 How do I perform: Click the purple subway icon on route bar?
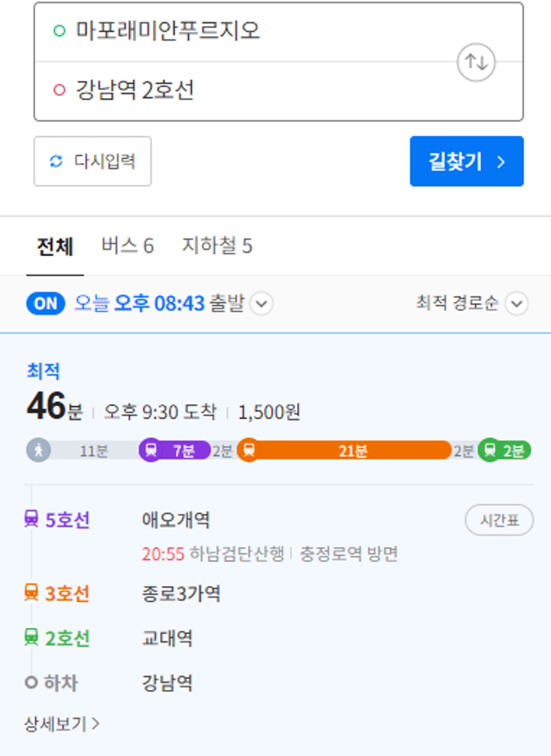pos(151,450)
